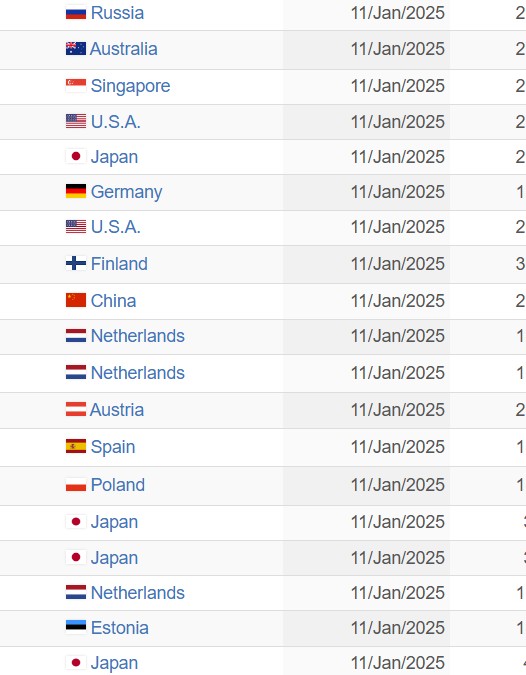526x675 pixels.
Task: Click the Russia flag icon
Action: [x=76, y=12]
